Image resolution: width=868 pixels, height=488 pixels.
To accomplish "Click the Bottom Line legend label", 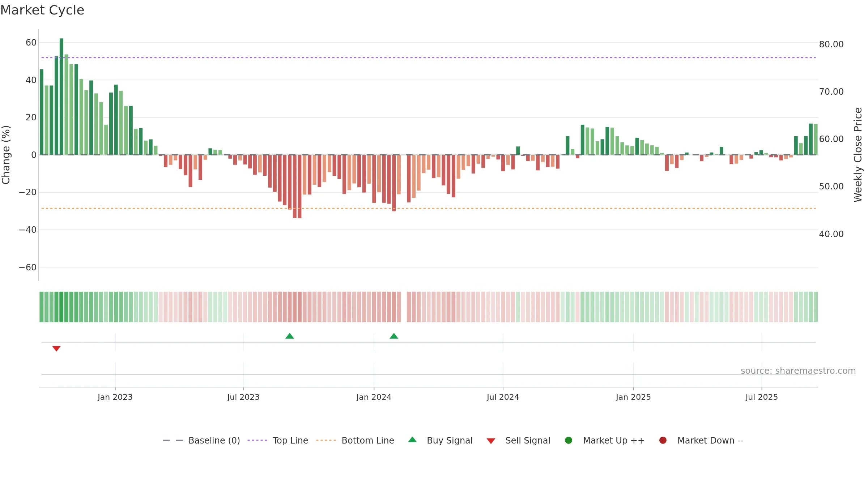I will (x=368, y=440).
